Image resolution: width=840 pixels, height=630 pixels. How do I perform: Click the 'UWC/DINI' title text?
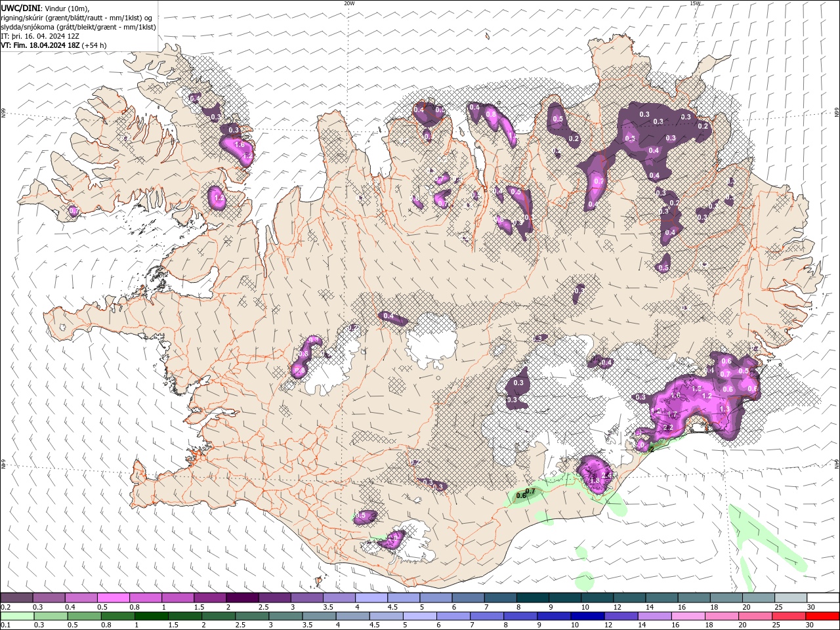pos(20,8)
